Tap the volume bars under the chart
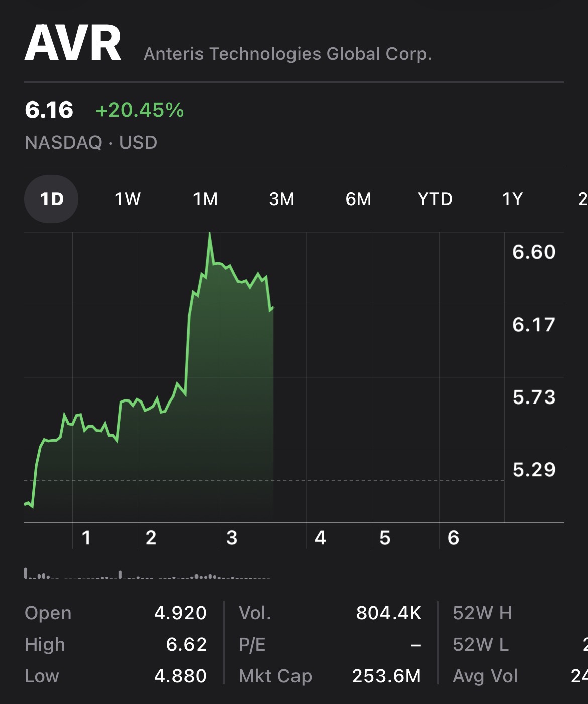 tap(147, 575)
